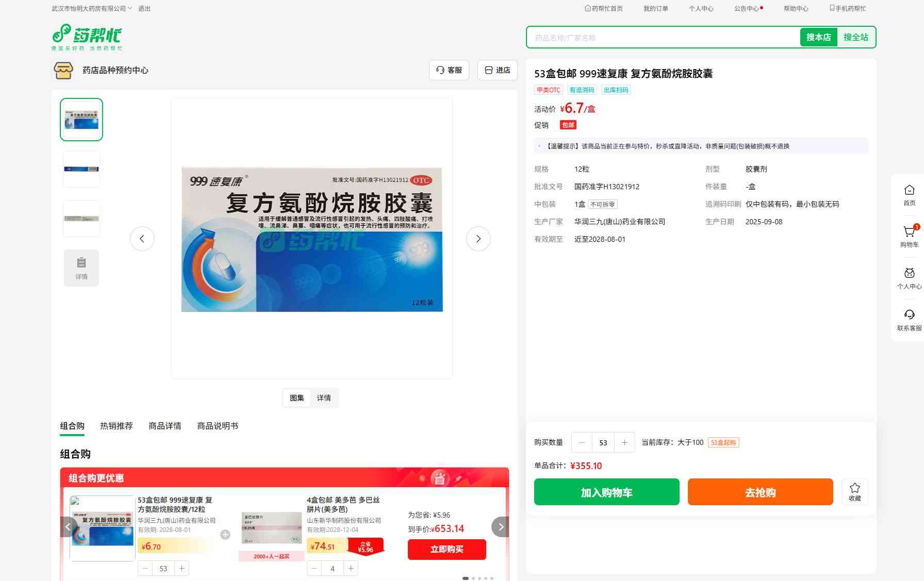924x581 pixels.
Task: Switch to the 热销推荐 tab
Action: tap(116, 426)
